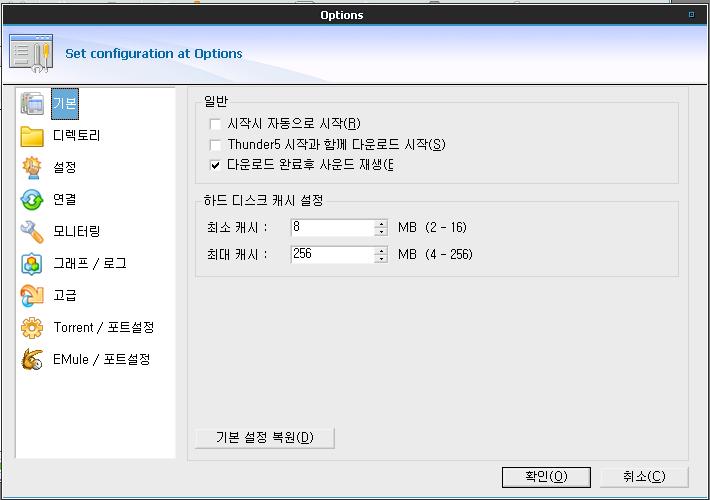Decrease 최대 캐시 value with down arrow
Screen dimensions: 710x500
[x=381, y=259]
